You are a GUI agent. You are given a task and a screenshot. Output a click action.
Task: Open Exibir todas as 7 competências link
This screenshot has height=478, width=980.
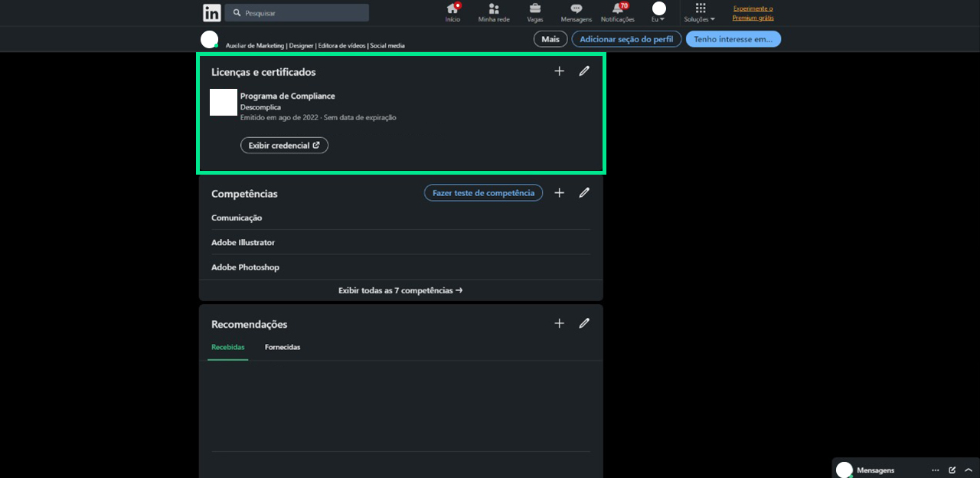tap(400, 291)
